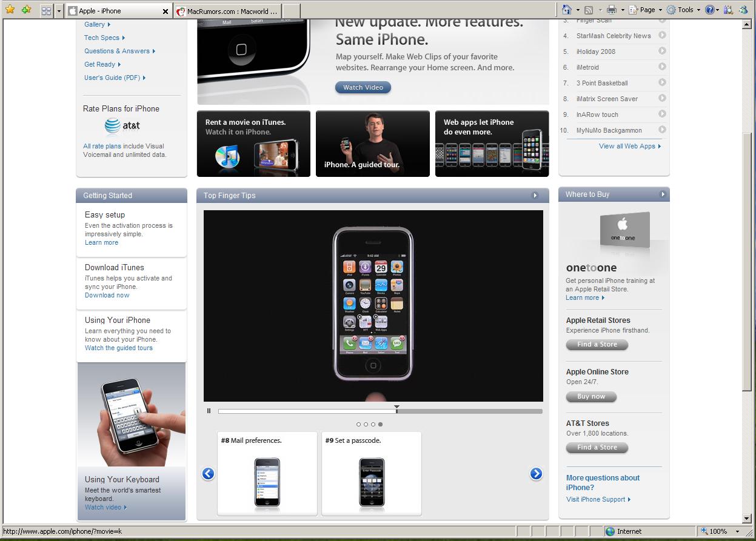Open the Quick Tabs view icon
This screenshot has height=541, width=756.
pyautogui.click(x=46, y=10)
